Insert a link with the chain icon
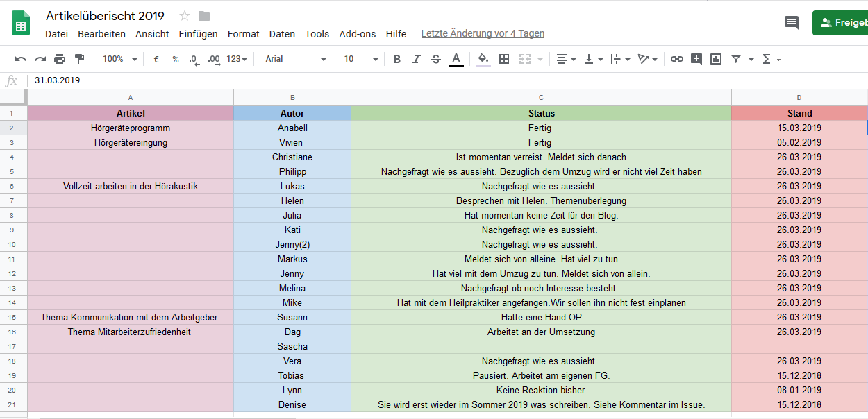Viewport: 868px width, 419px height. [x=676, y=60]
